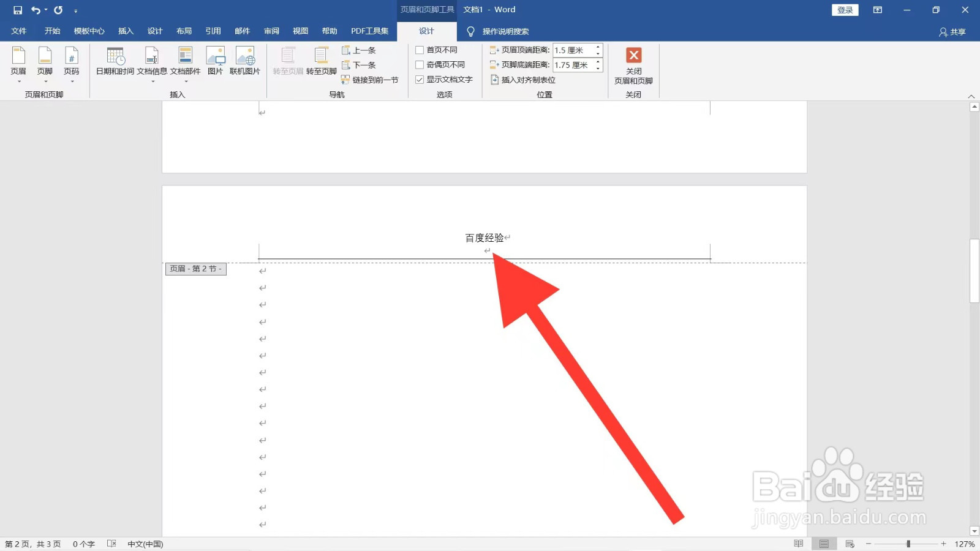Viewport: 980px width, 551px height.
Task: Decrease 页脚底端距离 with down spinner
Action: pos(598,69)
